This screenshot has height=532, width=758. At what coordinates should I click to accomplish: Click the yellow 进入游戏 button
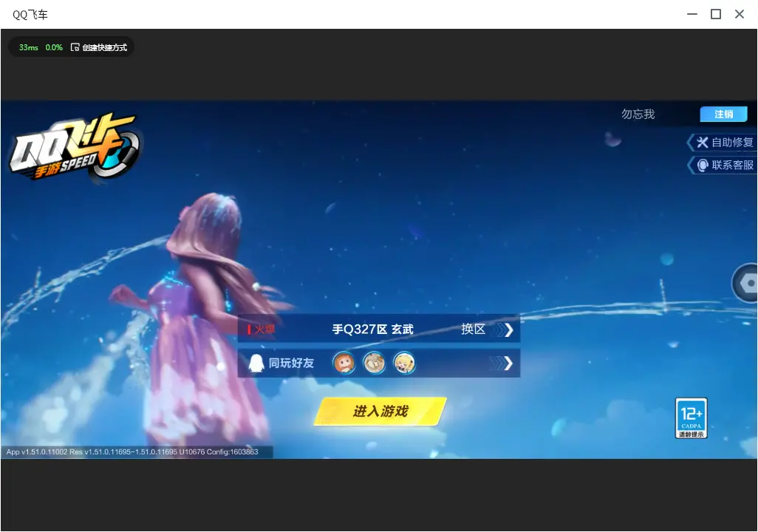pos(380,412)
